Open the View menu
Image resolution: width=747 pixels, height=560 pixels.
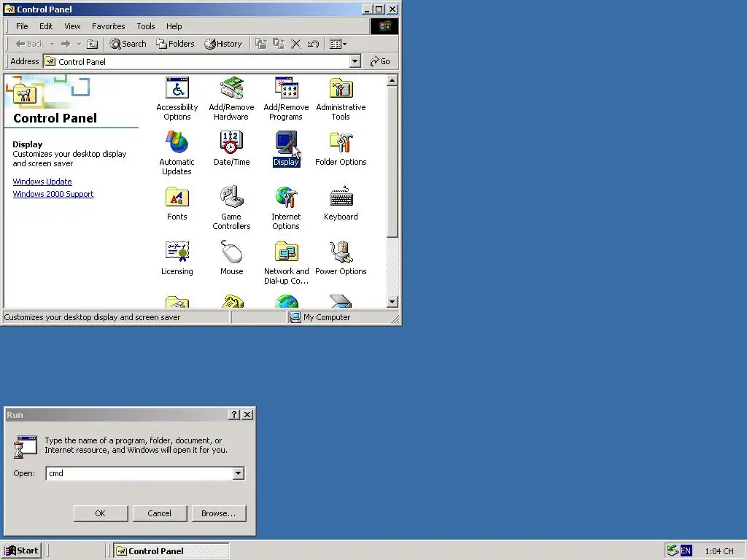(72, 26)
